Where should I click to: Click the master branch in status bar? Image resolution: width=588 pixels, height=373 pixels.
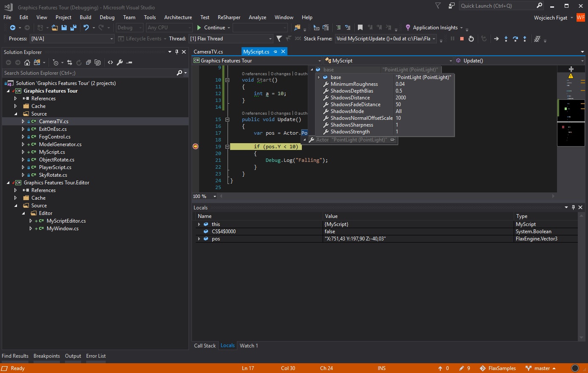pyautogui.click(x=540, y=368)
